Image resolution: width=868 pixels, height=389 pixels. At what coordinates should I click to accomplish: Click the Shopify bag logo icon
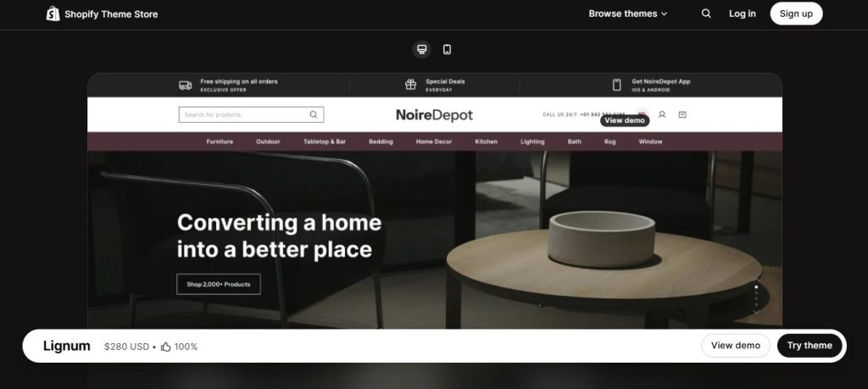53,14
